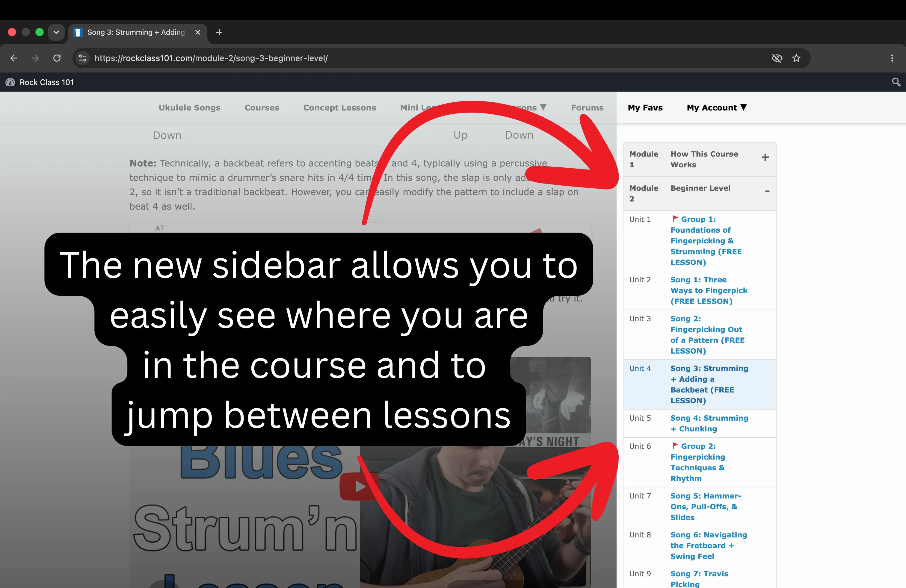This screenshot has height=588, width=906.
Task: Click the red flag beside Group 2
Action: [x=674, y=446]
